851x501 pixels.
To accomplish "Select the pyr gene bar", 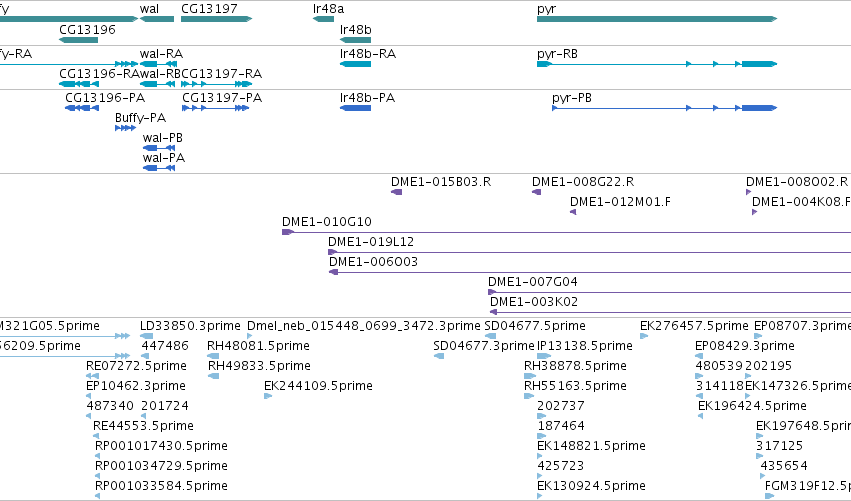I will [x=657, y=19].
